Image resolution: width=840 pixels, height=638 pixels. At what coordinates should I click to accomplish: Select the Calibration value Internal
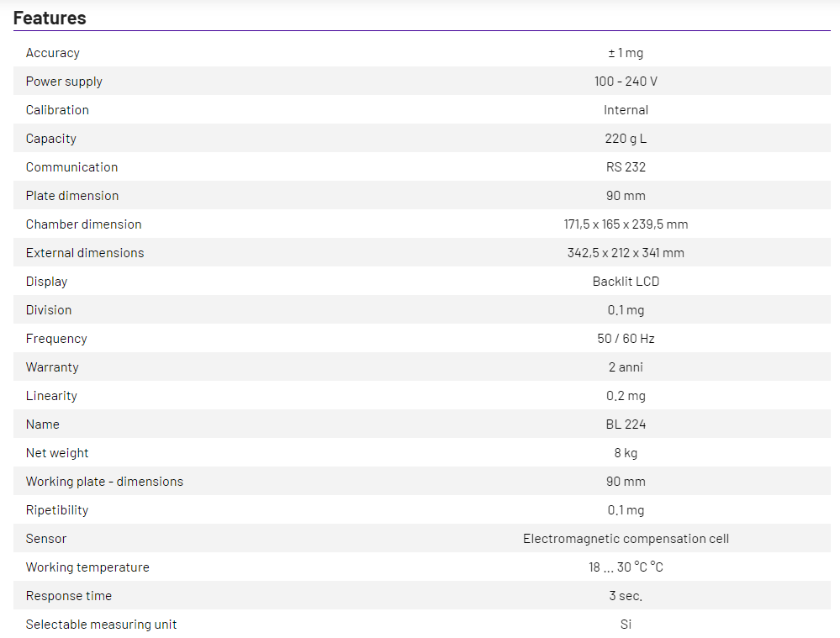tap(626, 110)
